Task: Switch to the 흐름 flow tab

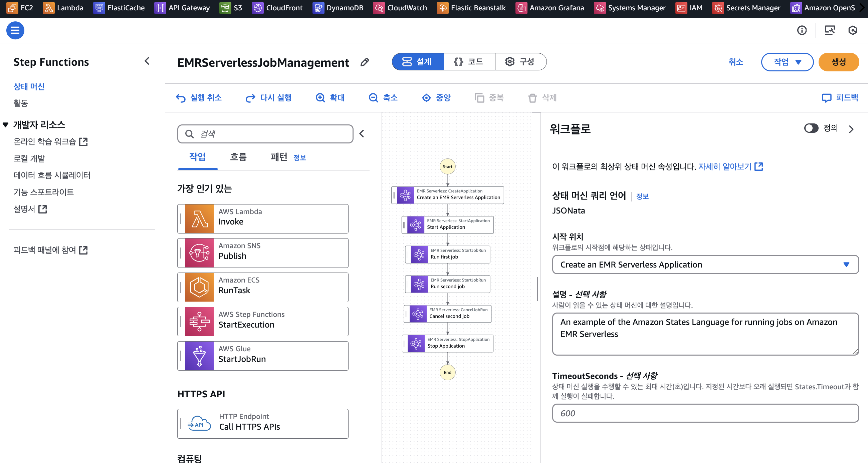Action: pyautogui.click(x=238, y=157)
